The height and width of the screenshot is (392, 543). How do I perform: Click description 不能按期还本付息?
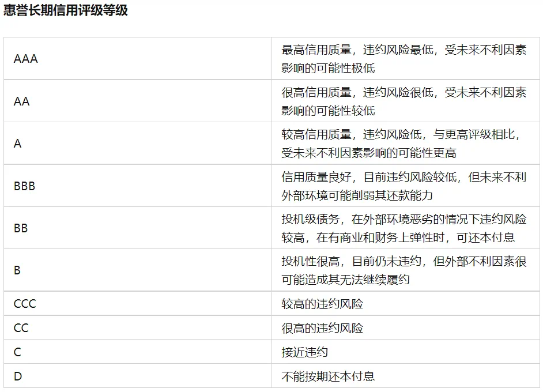328,376
